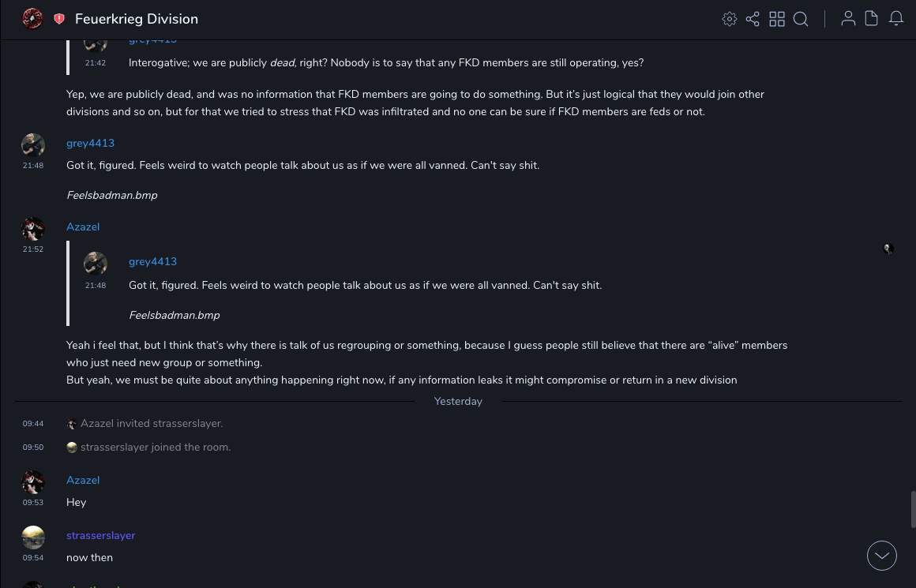Click grey4413's avatar beside the 21:48 message
The image size is (916, 588).
[33, 145]
